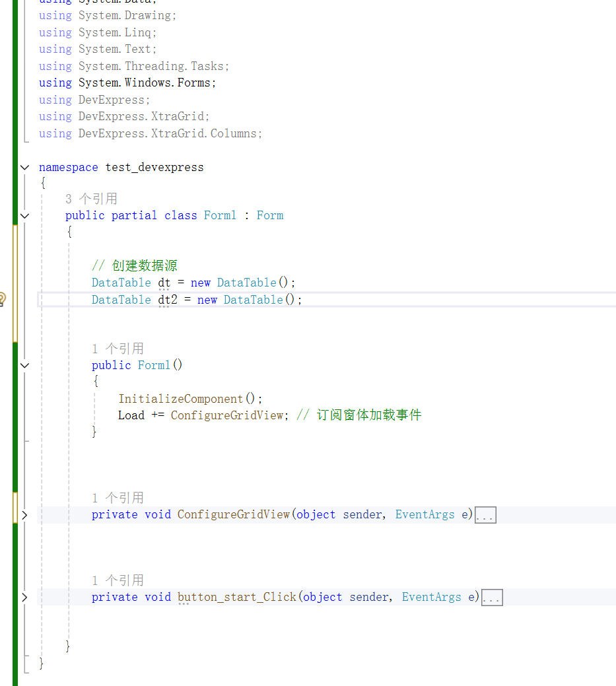Viewport: 616px width, 686px height.
Task: Open '1 个引用' above button_start_Click method
Action: click(x=118, y=580)
